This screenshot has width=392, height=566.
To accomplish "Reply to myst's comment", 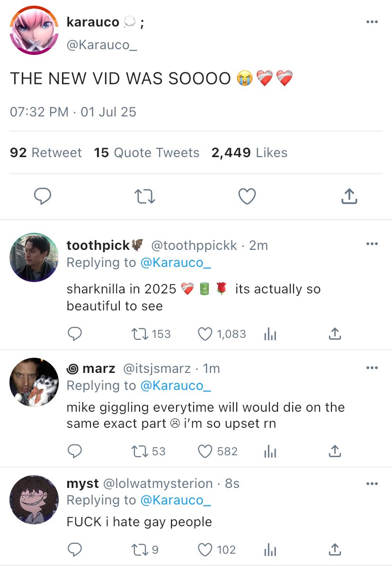I will pyautogui.click(x=74, y=549).
